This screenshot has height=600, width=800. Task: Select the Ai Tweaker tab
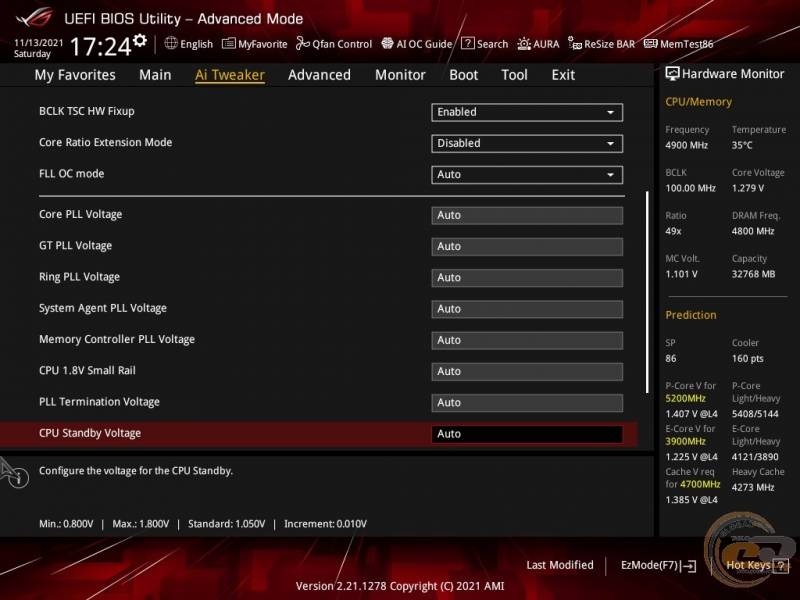coord(230,75)
